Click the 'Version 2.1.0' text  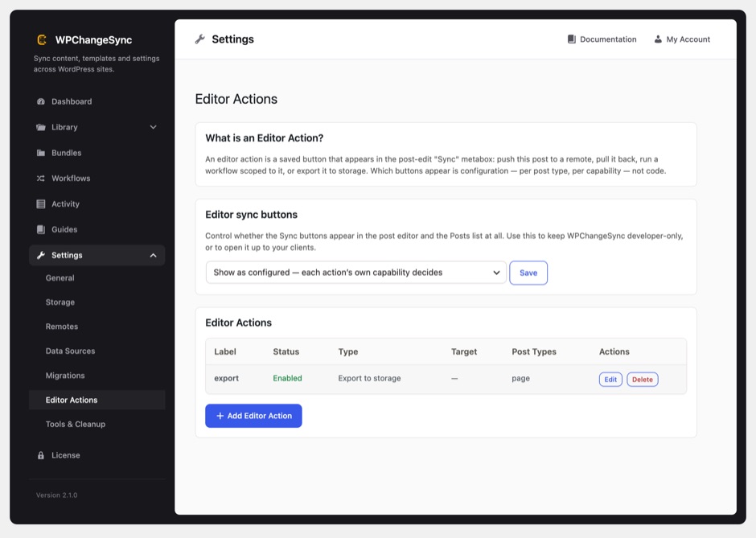(x=57, y=495)
